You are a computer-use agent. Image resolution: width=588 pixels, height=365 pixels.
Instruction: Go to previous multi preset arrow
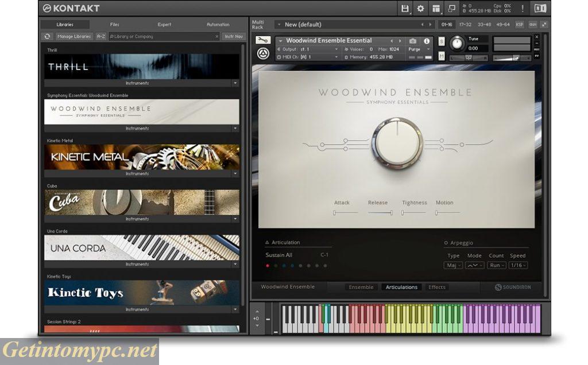coord(422,24)
